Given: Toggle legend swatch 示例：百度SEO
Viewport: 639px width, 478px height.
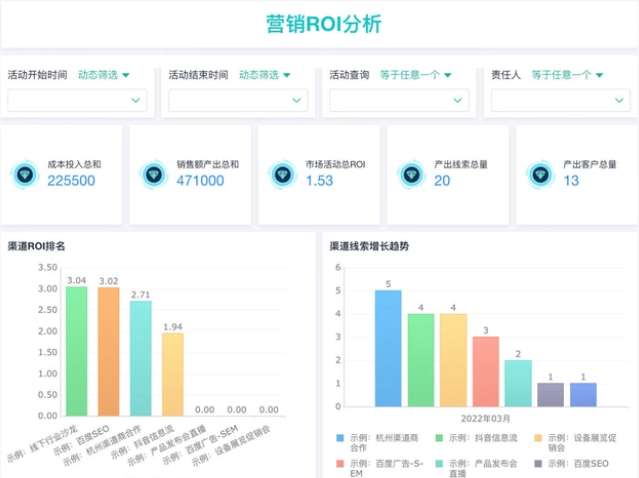Looking at the screenshot, I should pyautogui.click(x=538, y=464).
